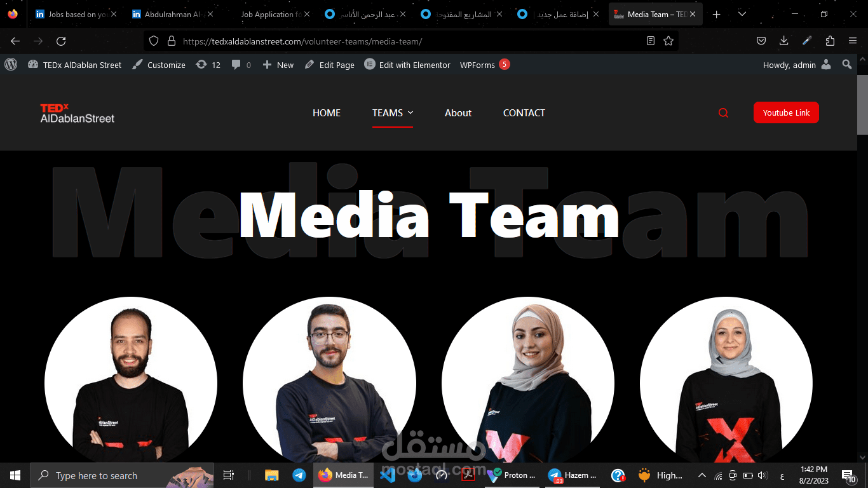The image size is (868, 488).
Task: Click Customize in the admin bar
Action: click(159, 65)
